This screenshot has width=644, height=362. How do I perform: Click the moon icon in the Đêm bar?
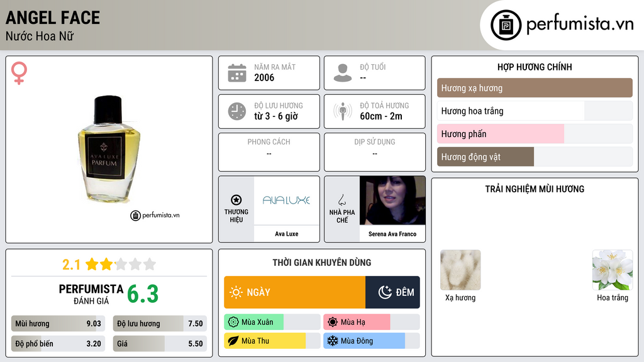[385, 292]
